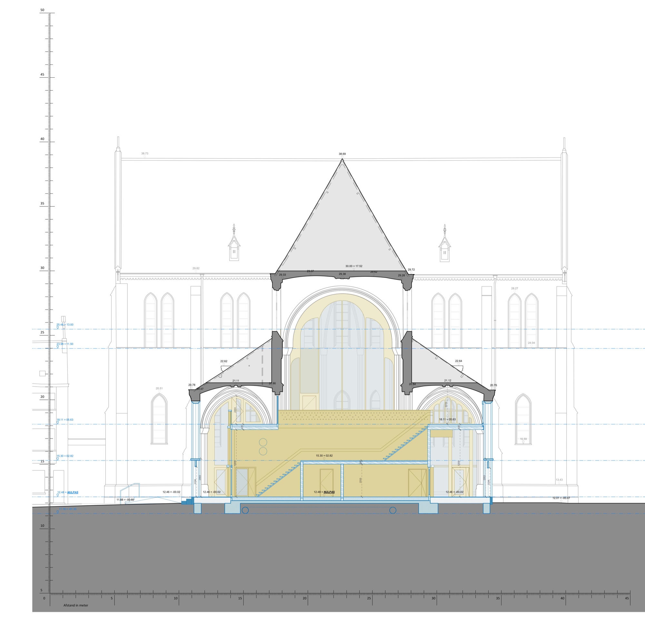Click the upper circle on the yellow wall
645x644 pixels.
coord(263,442)
